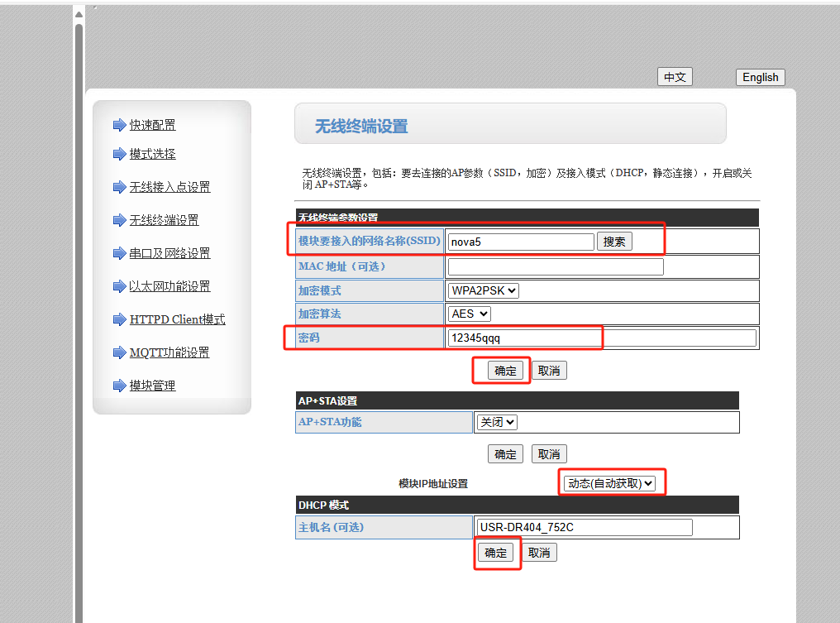Click the arrow icon beside 模式选择

tap(119, 154)
